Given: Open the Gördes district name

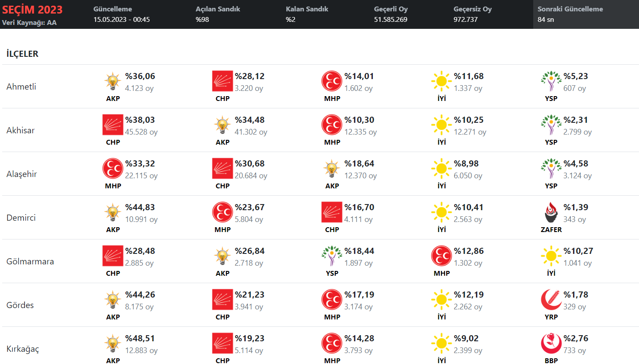Looking at the screenshot, I should tap(20, 305).
